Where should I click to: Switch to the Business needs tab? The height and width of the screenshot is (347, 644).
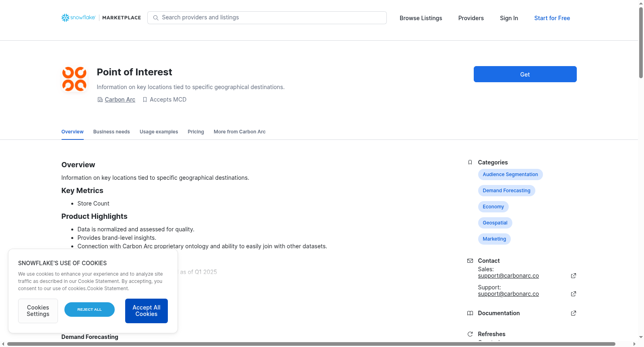[111, 132]
